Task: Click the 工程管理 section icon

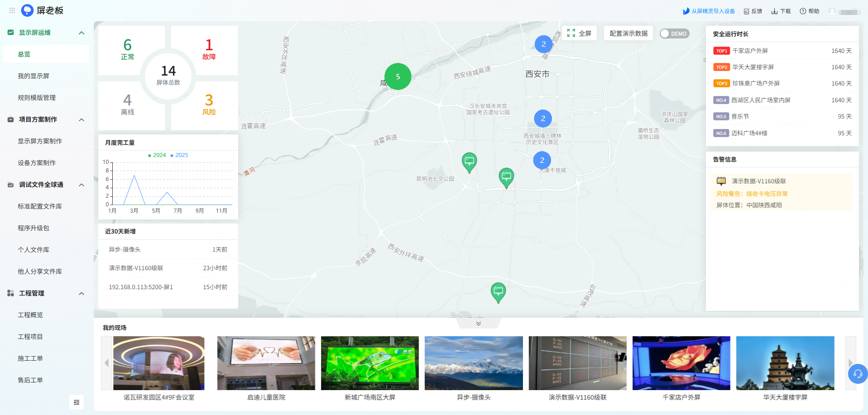Action: click(10, 293)
